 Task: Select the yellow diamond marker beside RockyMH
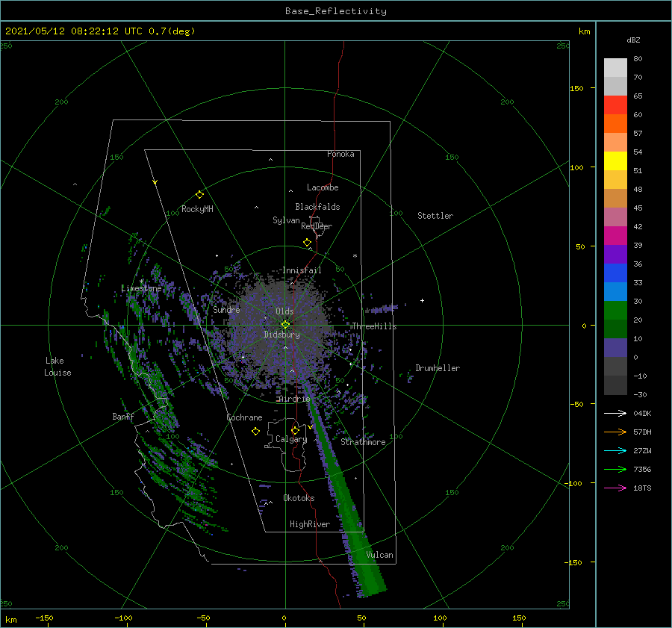(x=199, y=195)
